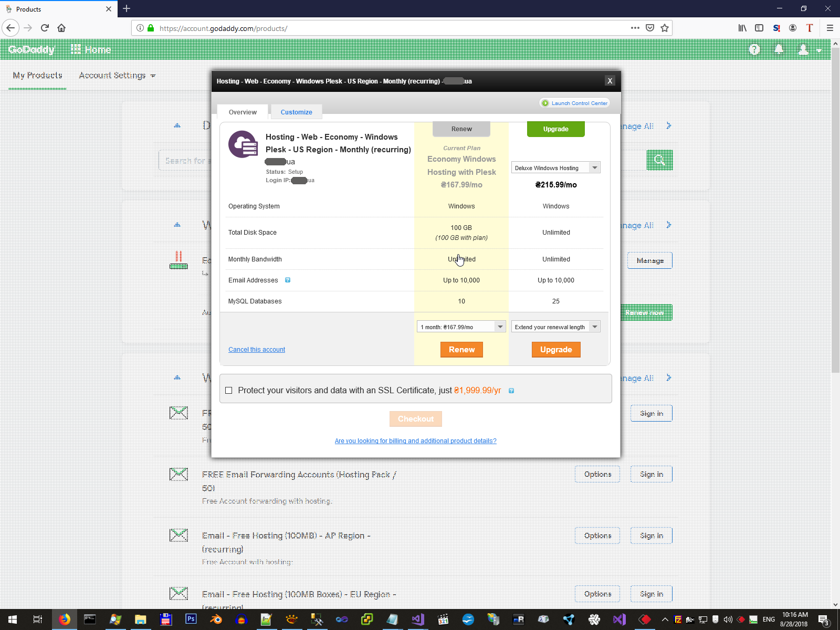Reload the current page
This screenshot has width=840, height=630.
pos(45,28)
